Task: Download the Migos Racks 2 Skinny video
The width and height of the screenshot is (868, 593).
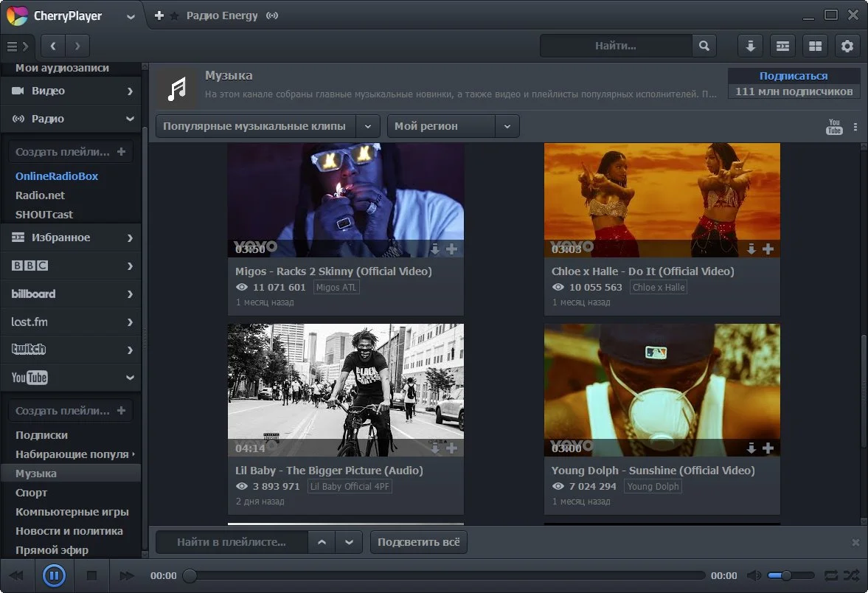Action: pos(435,249)
